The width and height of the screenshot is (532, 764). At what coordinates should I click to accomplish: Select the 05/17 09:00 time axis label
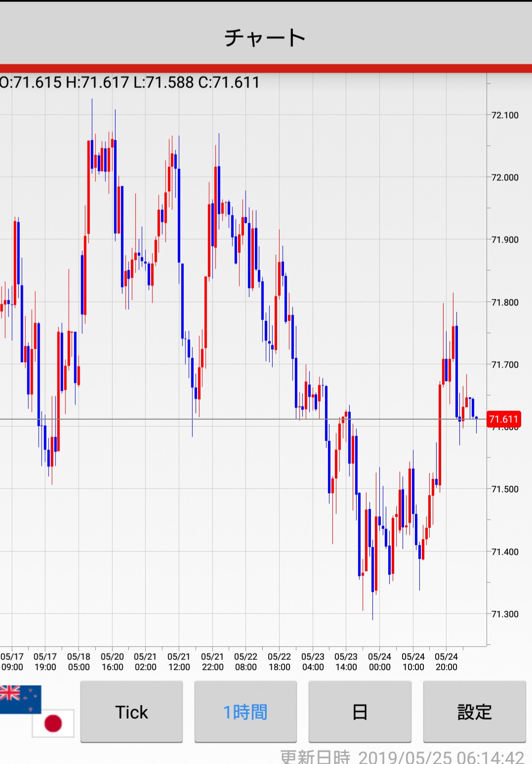click(x=12, y=662)
